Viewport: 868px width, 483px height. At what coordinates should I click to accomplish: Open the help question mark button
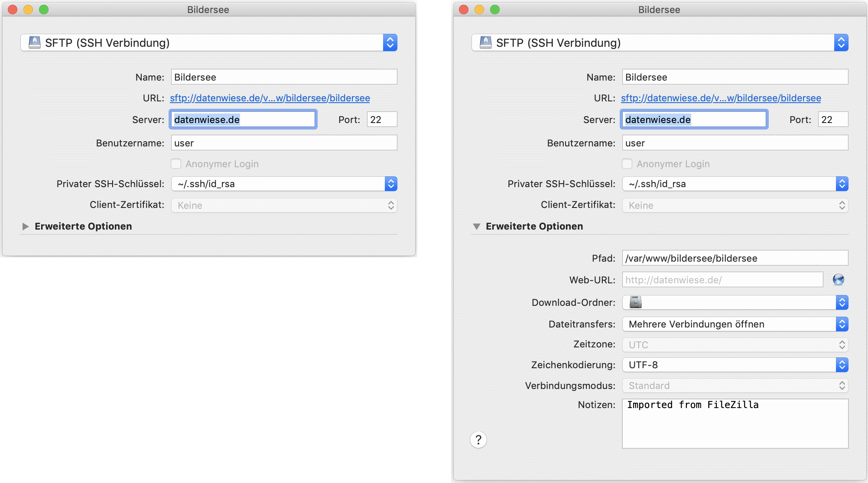point(478,440)
